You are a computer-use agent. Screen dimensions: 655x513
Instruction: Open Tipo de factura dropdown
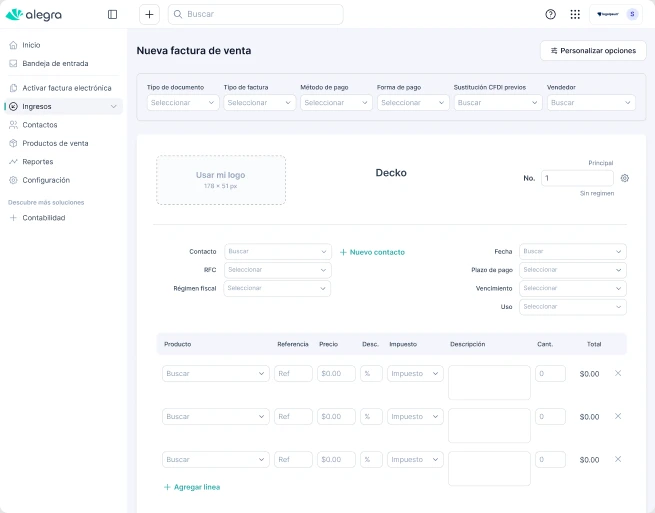click(x=259, y=103)
